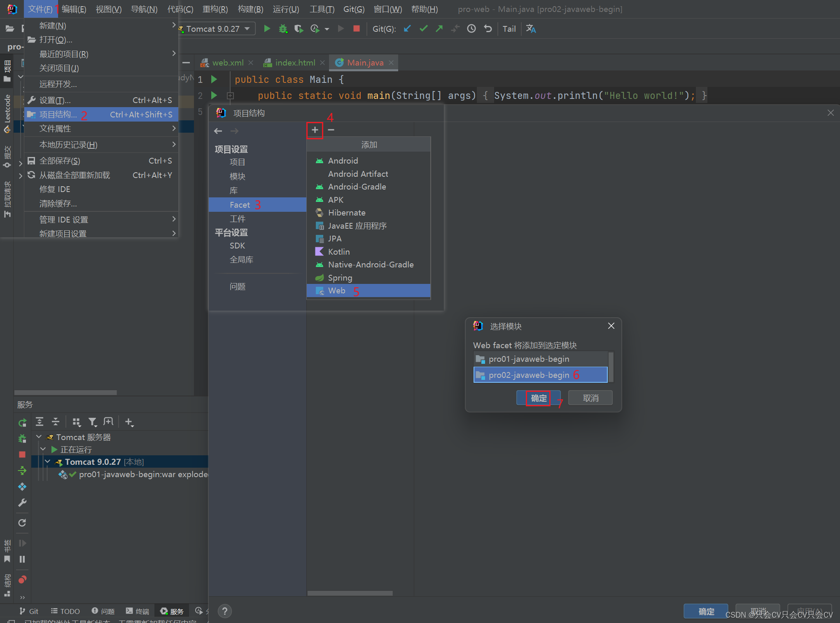Open TODO tool window tab
840x623 pixels.
pos(65,611)
